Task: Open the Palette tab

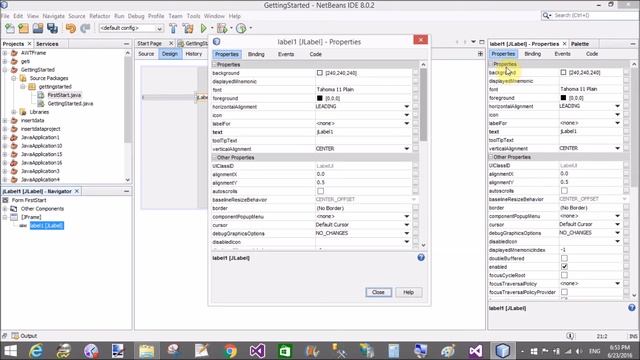Action: click(580, 44)
